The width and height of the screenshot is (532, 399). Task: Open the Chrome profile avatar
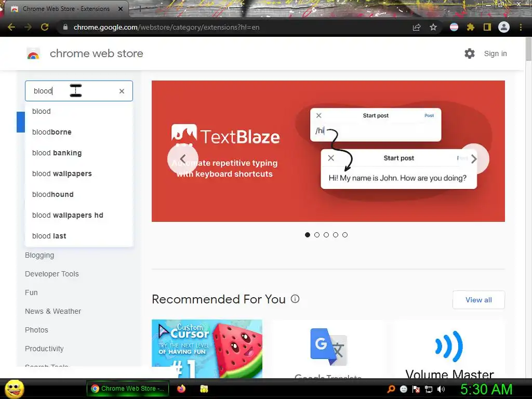504,27
